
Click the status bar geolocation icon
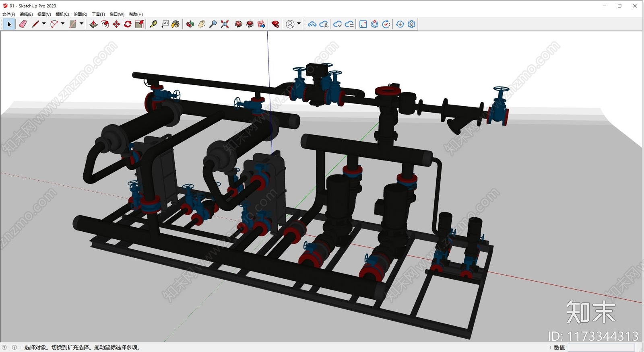[5, 347]
